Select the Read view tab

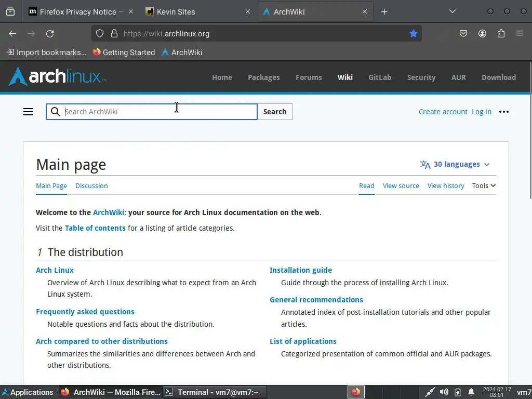pyautogui.click(x=366, y=185)
